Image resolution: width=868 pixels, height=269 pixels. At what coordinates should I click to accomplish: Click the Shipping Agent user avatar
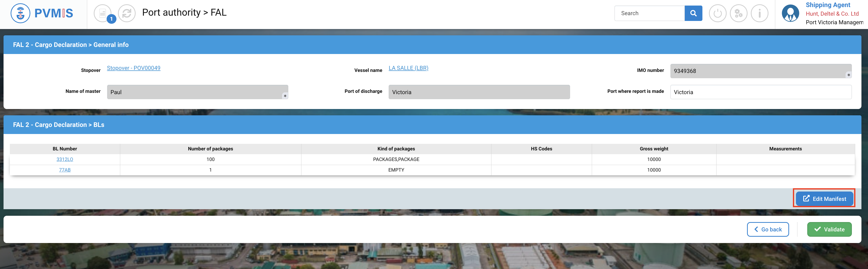790,14
